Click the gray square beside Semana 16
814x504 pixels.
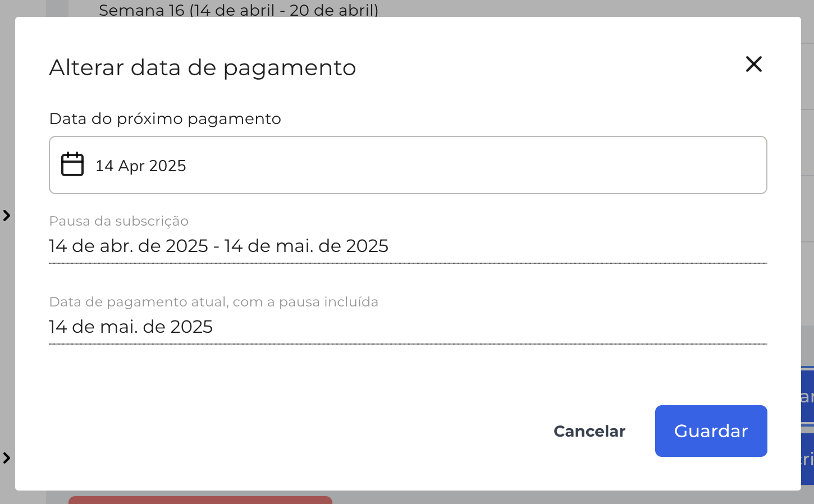(57, 8)
